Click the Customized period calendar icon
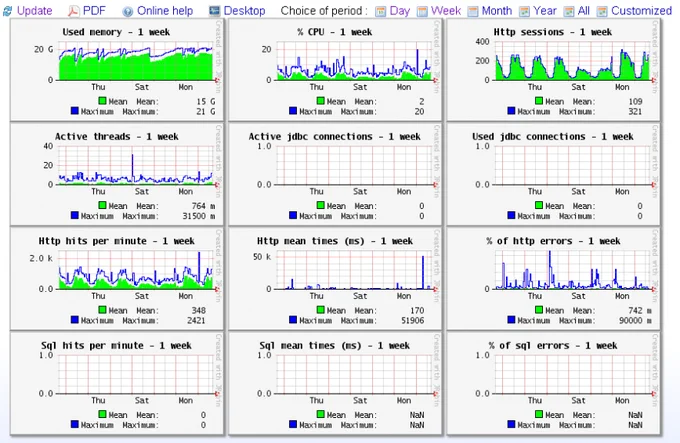Viewport: 680px width, 443px height. point(602,11)
